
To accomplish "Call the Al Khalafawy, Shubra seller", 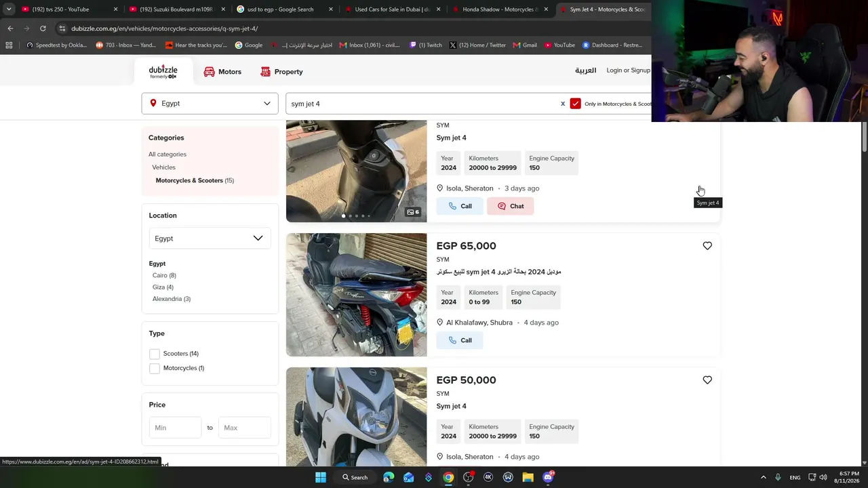I will pyautogui.click(x=460, y=340).
